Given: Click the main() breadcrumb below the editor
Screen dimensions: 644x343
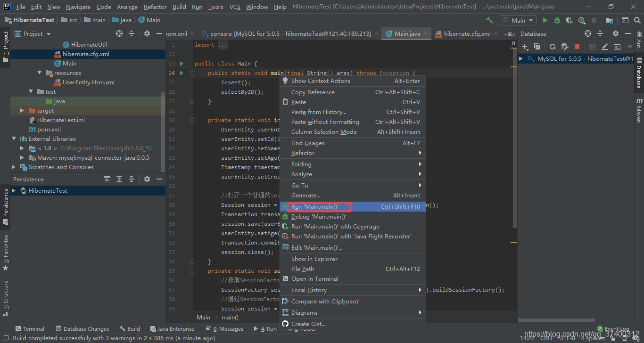Looking at the screenshot, I should (230, 318).
